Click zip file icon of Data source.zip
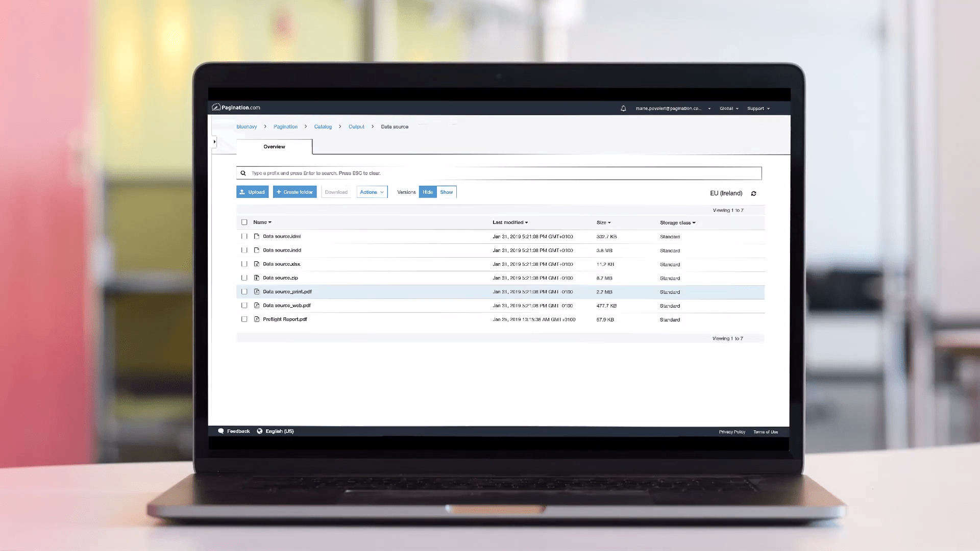This screenshot has width=980, height=551. coord(257,278)
